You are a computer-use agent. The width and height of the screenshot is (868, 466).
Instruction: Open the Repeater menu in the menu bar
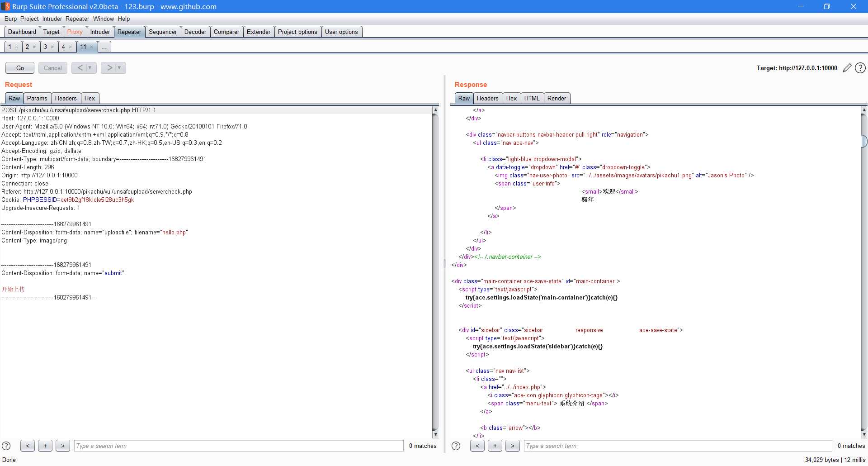77,19
